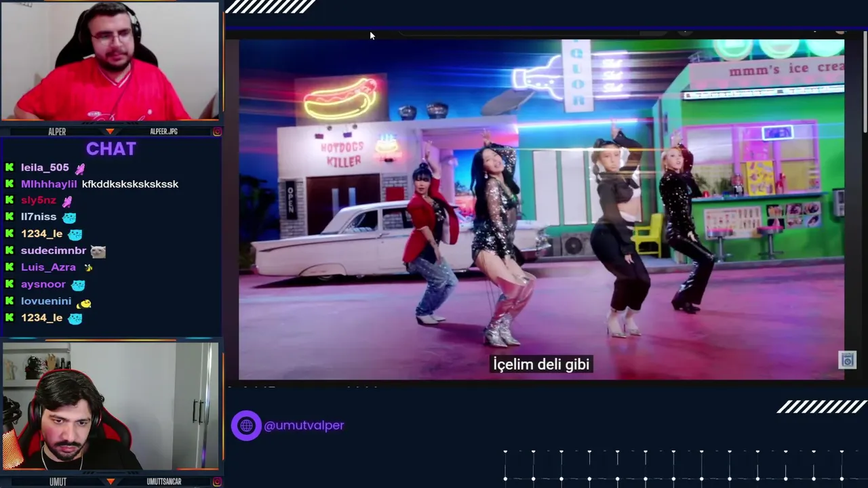This screenshot has width=868, height=488.
Task: Click the orange triangle beside ALPER label
Action: click(x=111, y=131)
